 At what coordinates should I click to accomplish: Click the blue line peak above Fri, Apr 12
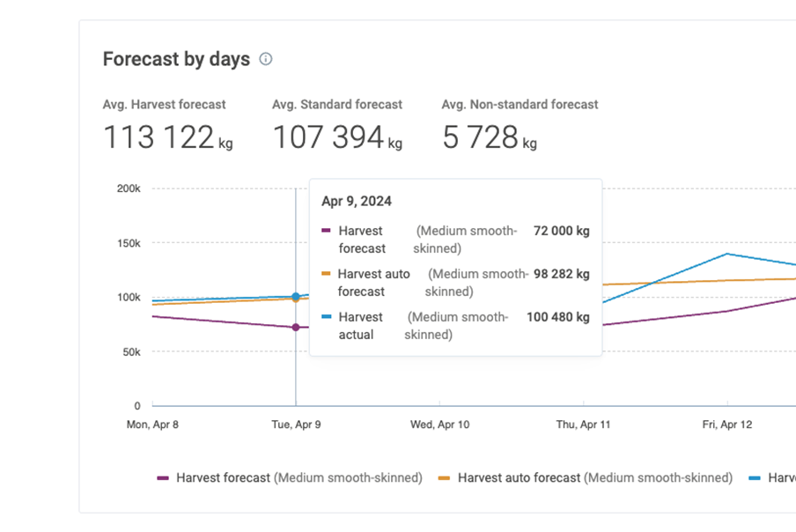click(x=727, y=254)
